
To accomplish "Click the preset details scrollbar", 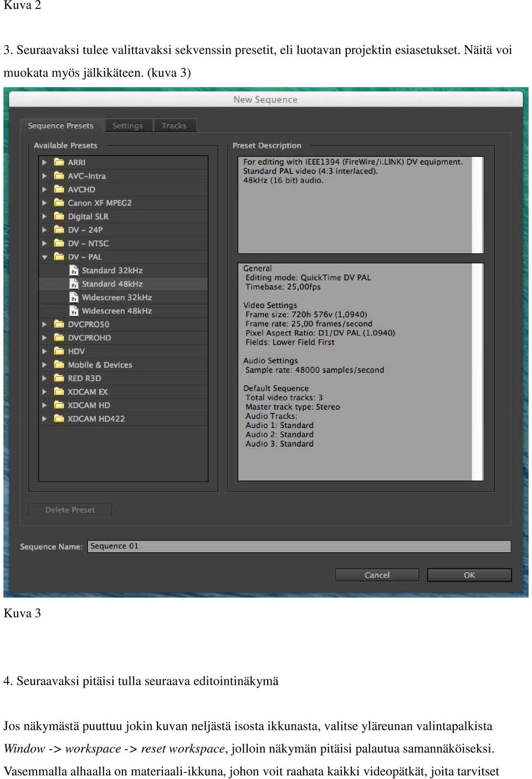I will pyautogui.click(x=477, y=372).
